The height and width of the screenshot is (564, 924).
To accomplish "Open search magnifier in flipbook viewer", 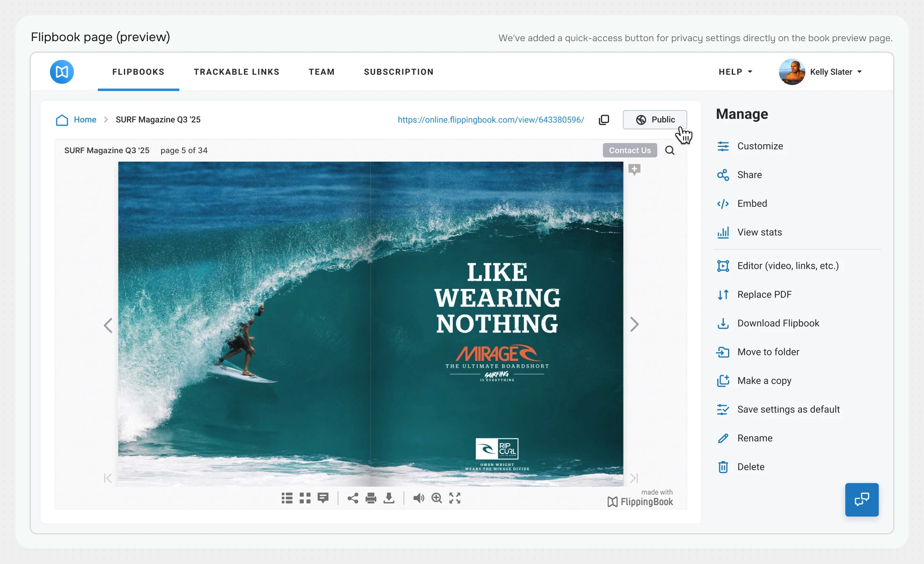I will point(670,150).
